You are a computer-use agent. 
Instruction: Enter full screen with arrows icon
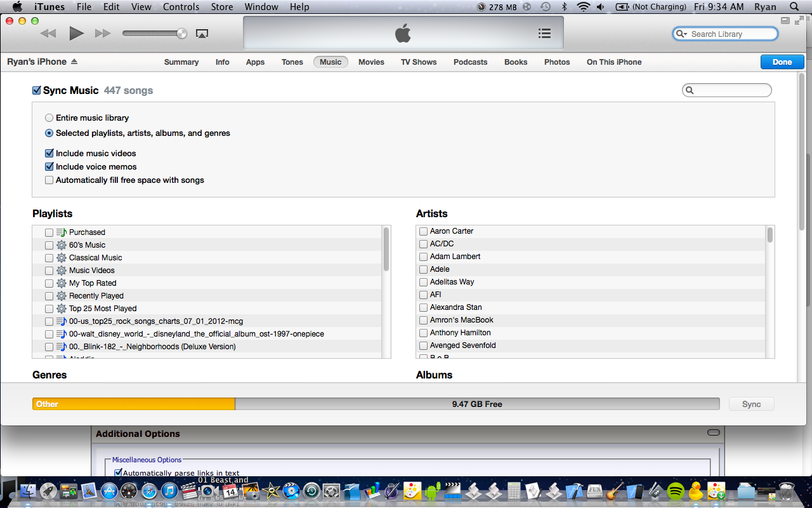799,21
